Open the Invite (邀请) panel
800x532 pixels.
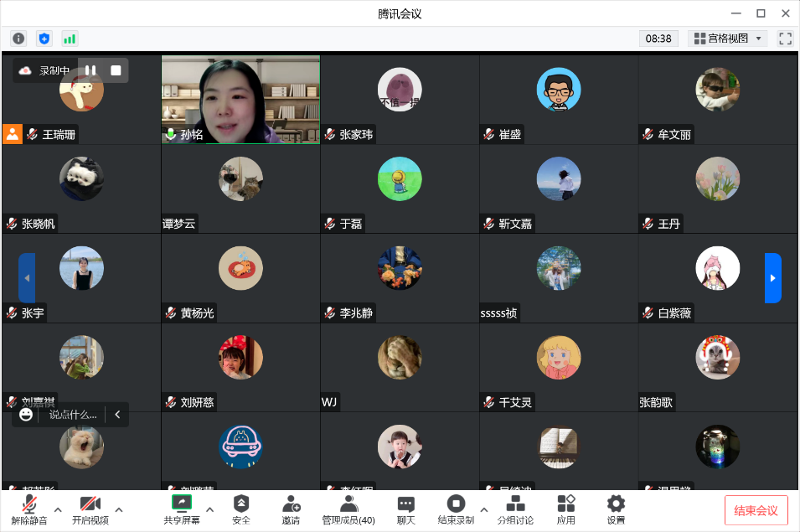291,509
